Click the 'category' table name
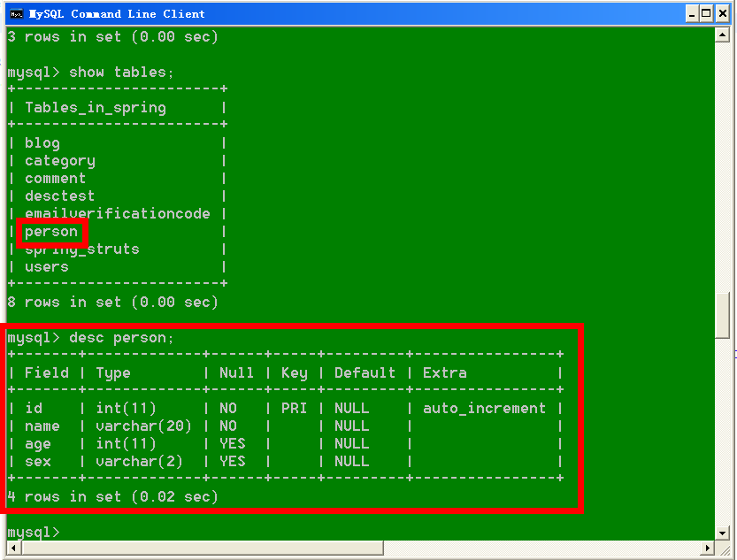 (x=60, y=161)
